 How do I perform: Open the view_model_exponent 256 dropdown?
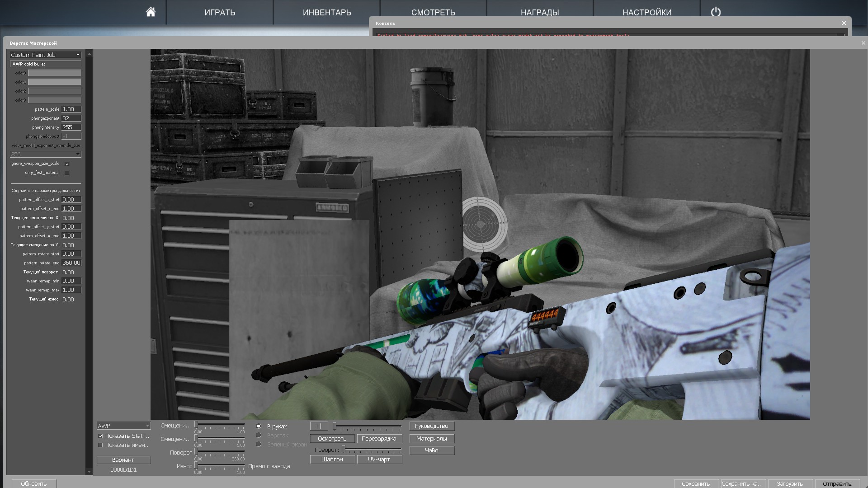coord(45,154)
